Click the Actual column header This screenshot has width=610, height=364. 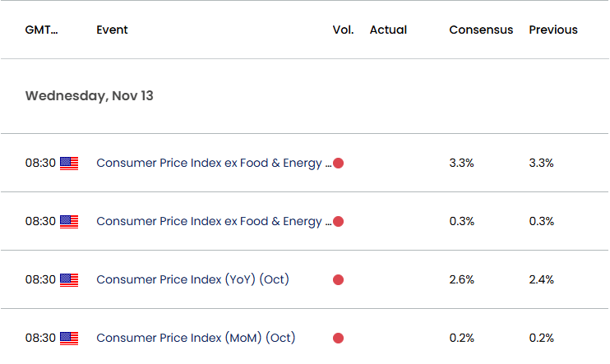[x=388, y=30]
